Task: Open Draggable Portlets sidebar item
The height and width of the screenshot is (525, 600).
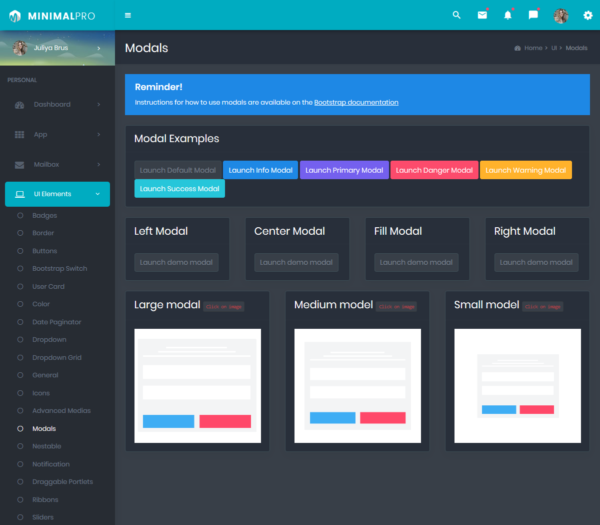Action: [62, 482]
